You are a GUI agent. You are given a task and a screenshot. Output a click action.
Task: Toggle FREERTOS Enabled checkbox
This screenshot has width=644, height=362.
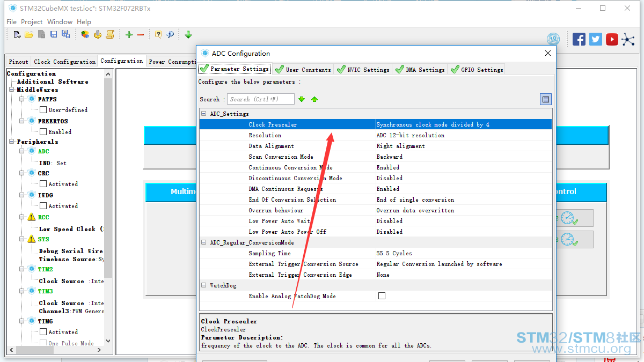coord(43,132)
